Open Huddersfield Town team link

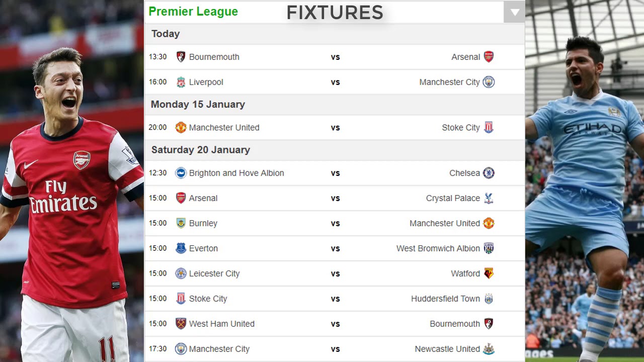click(x=445, y=299)
